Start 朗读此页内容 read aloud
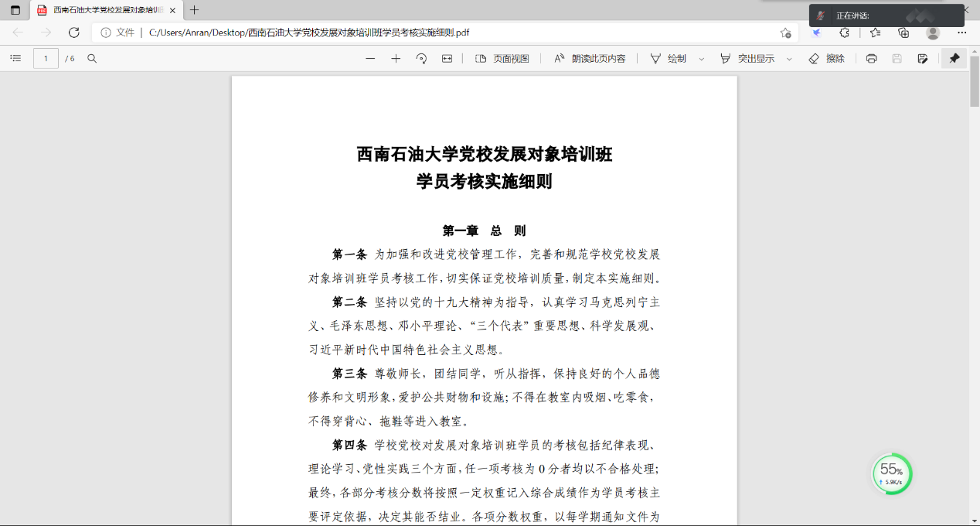This screenshot has width=980, height=526. tap(590, 58)
